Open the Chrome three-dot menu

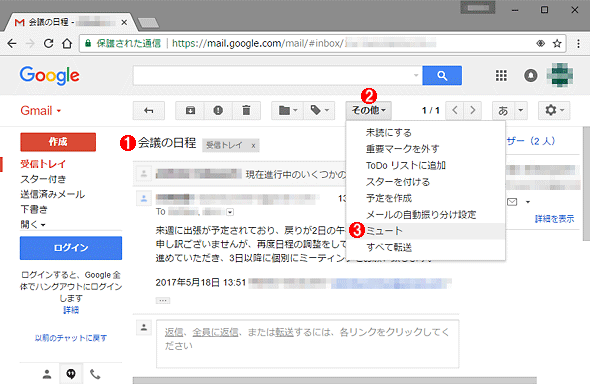pos(578,44)
